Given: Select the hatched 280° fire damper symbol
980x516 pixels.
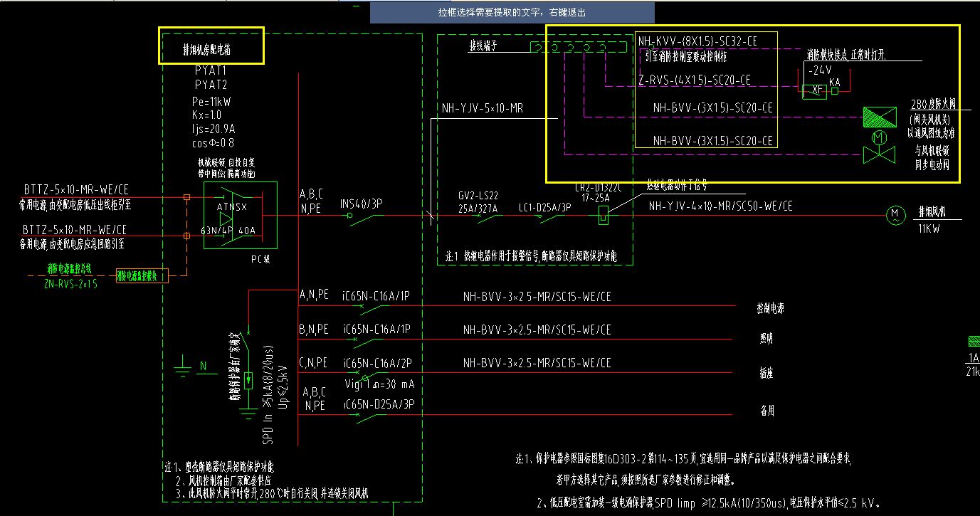Looking at the screenshot, I should (x=880, y=115).
